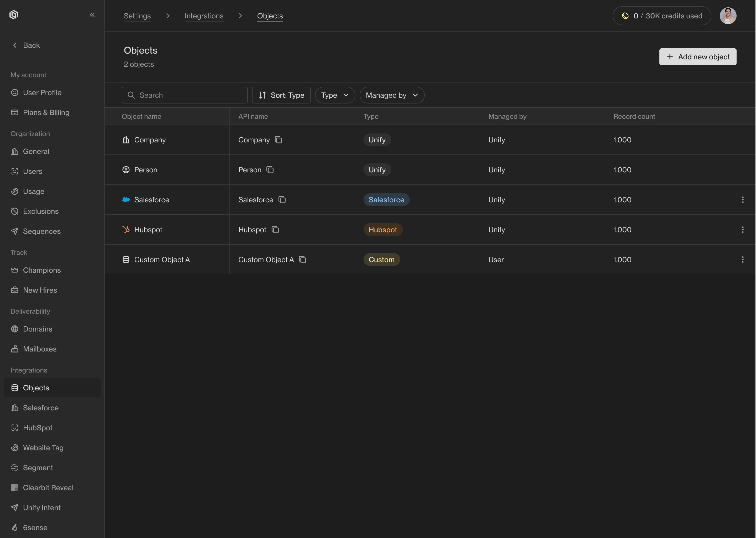Go to Plans & Billing in the sidebar

tap(46, 113)
